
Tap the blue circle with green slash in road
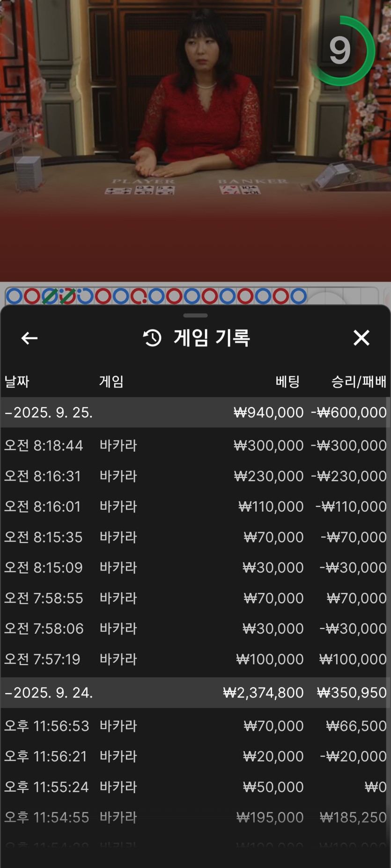click(50, 296)
